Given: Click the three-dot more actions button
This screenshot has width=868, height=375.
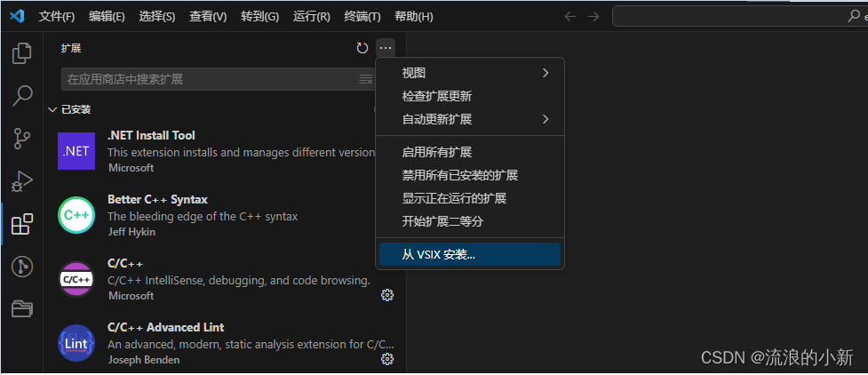Looking at the screenshot, I should (386, 48).
